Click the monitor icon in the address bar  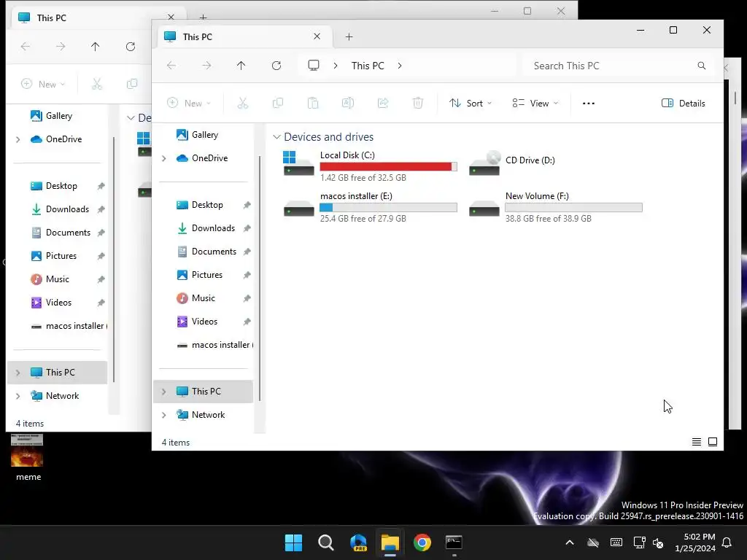coord(314,65)
